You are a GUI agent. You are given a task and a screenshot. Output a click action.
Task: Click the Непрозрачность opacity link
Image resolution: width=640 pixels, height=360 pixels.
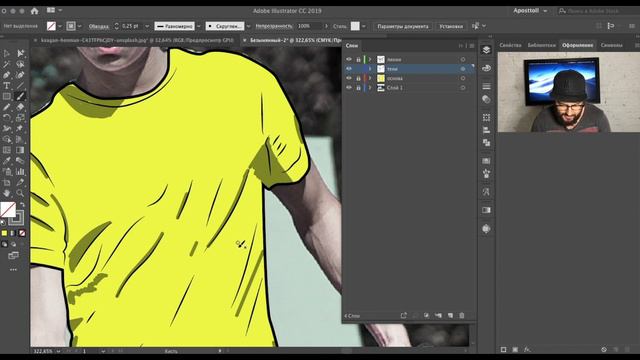pyautogui.click(x=274, y=26)
